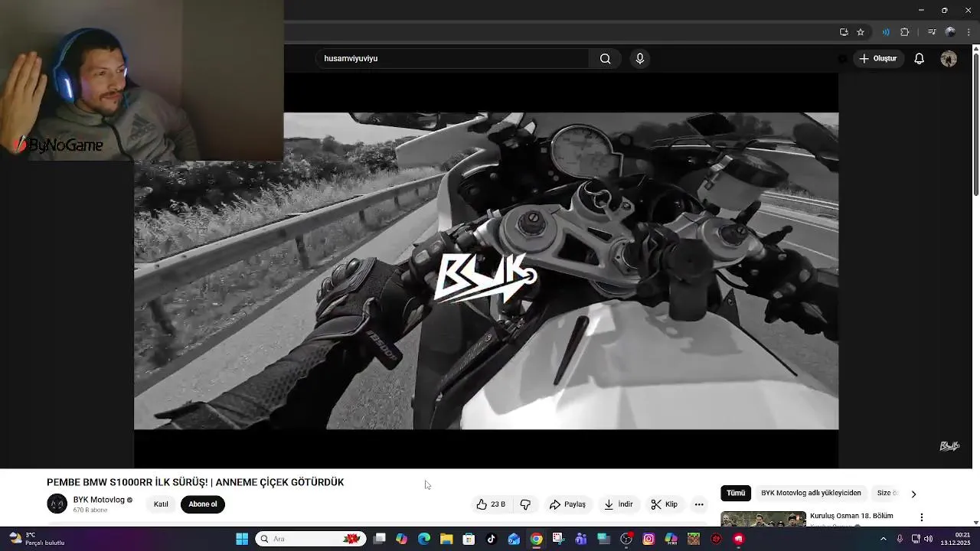Click the video player to pause playback
Screen dimensions: 980x551
click(x=486, y=271)
